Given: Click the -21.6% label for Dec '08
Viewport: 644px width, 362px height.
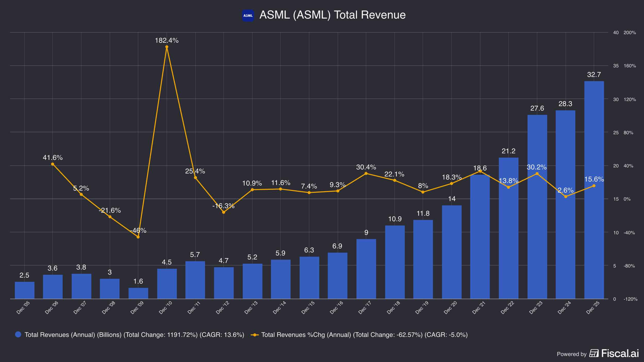Looking at the screenshot, I should point(110,210).
